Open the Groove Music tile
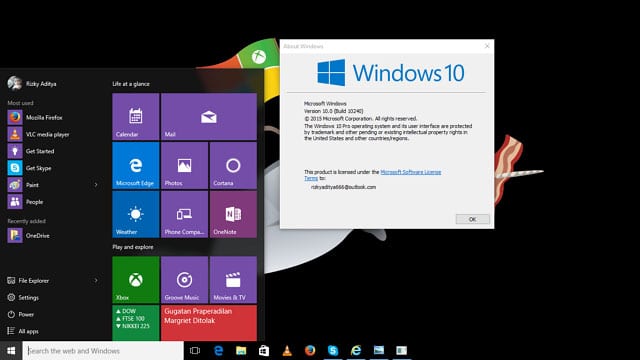The height and width of the screenshot is (360, 640). pos(184,280)
